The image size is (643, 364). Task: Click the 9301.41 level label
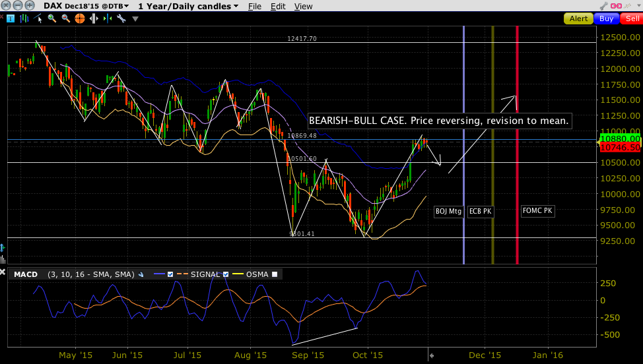point(302,234)
